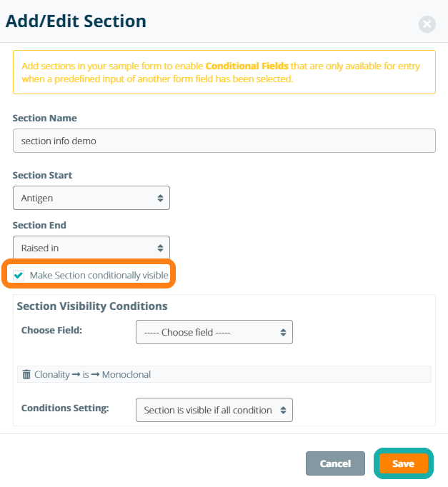
Task: Close the Add/Edit Section dialog
Action: pyautogui.click(x=427, y=24)
